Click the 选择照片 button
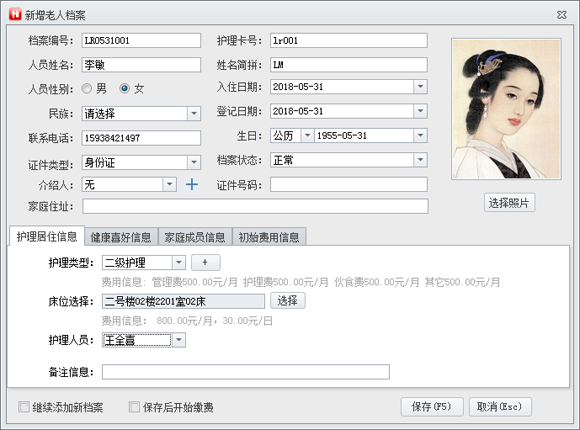This screenshot has width=580, height=430. pos(509,202)
